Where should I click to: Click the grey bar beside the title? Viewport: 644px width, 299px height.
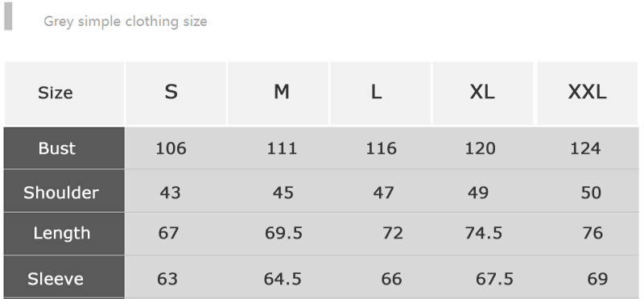[x=8, y=16]
